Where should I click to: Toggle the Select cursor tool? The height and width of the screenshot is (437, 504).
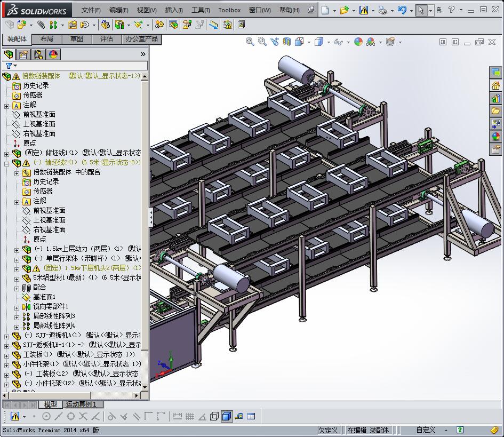tap(421, 10)
